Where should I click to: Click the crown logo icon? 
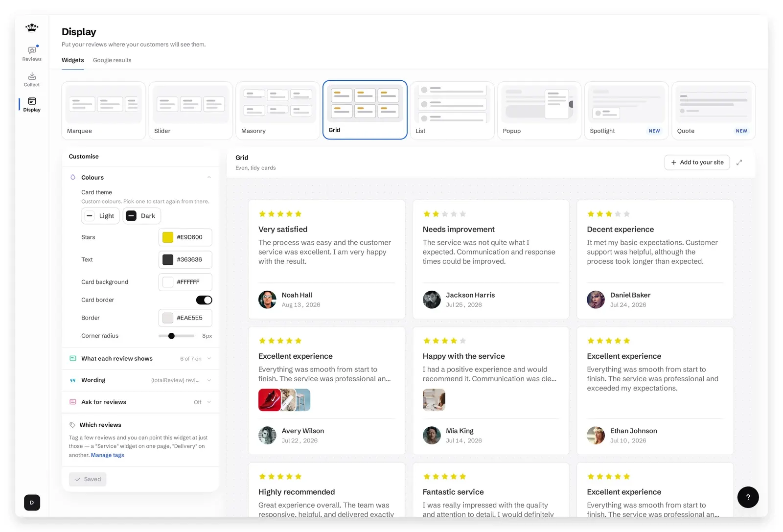pos(32,27)
